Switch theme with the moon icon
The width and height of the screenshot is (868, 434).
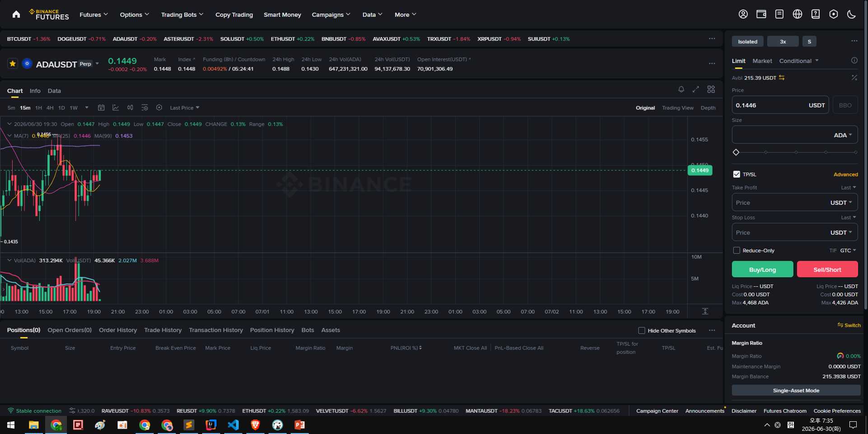(x=851, y=14)
